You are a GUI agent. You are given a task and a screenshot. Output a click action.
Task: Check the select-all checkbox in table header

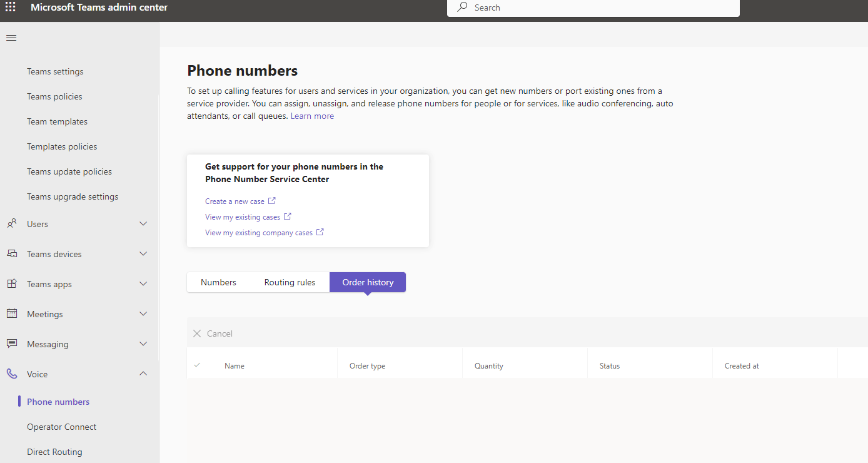click(198, 365)
